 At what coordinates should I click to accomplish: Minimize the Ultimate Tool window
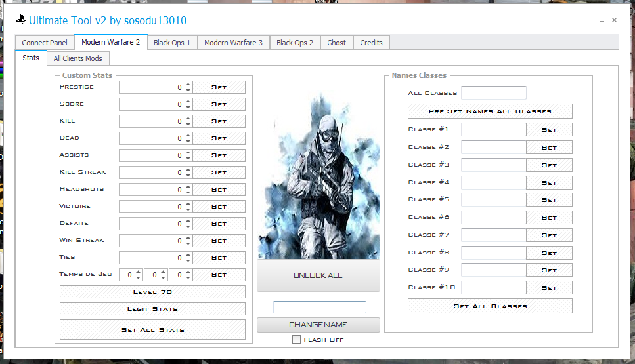(x=602, y=20)
